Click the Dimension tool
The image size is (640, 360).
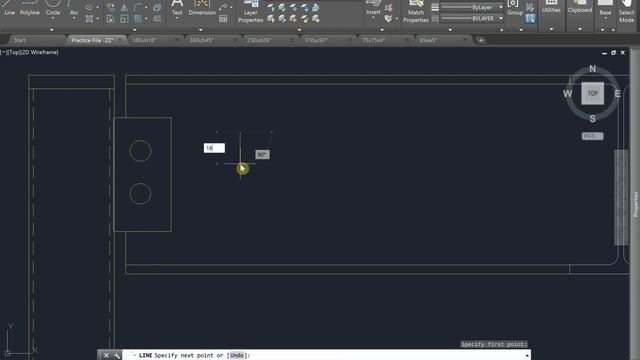(202, 8)
